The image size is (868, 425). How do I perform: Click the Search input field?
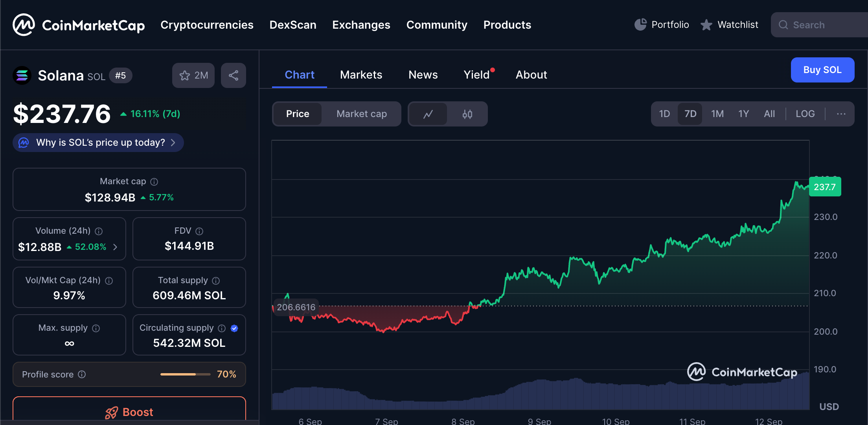click(x=819, y=25)
